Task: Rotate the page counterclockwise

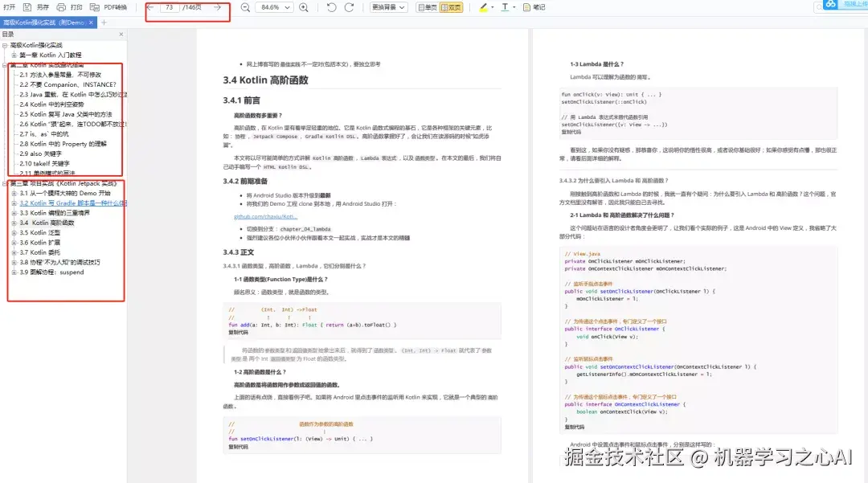Action: 331,6
